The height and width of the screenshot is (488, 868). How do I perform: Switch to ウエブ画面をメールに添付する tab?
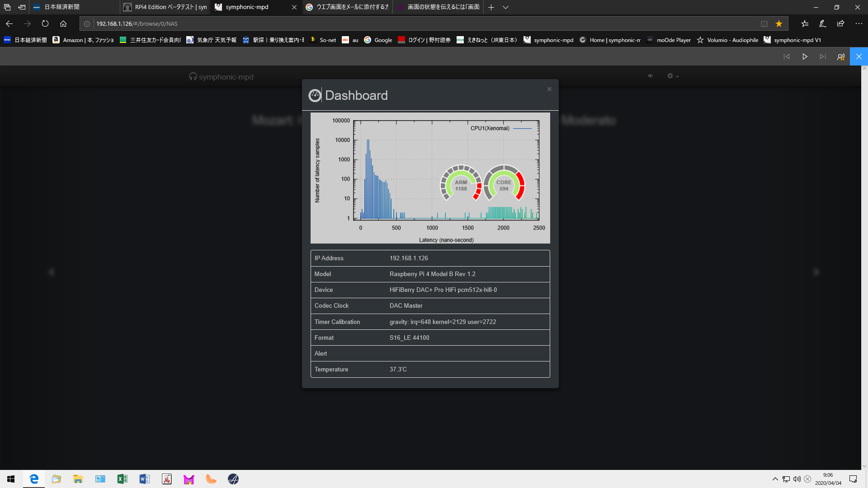pyautogui.click(x=347, y=7)
